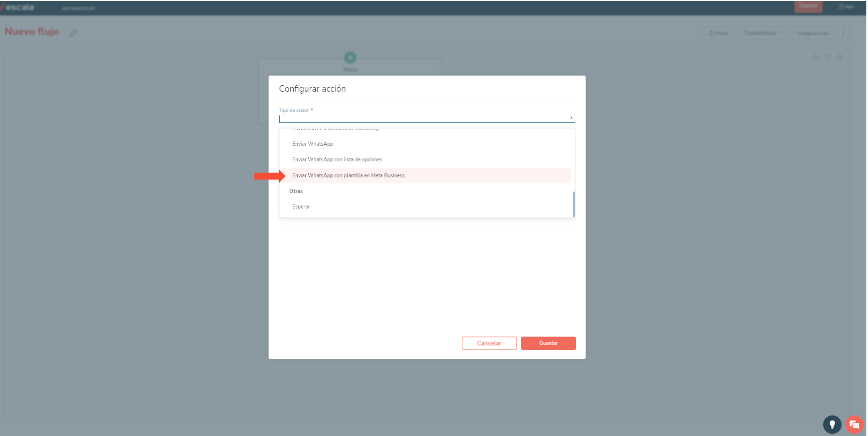
Task: Open the three-dot more options menu
Action: click(x=843, y=33)
